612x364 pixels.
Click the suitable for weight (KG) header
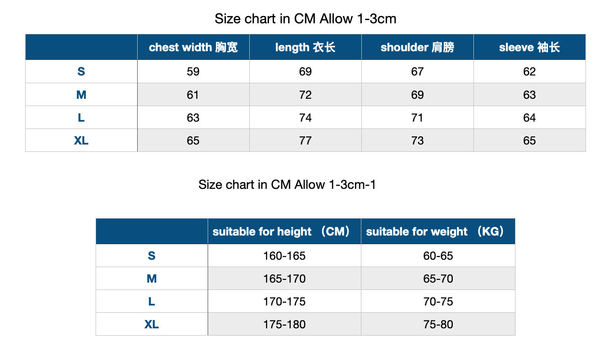(438, 231)
